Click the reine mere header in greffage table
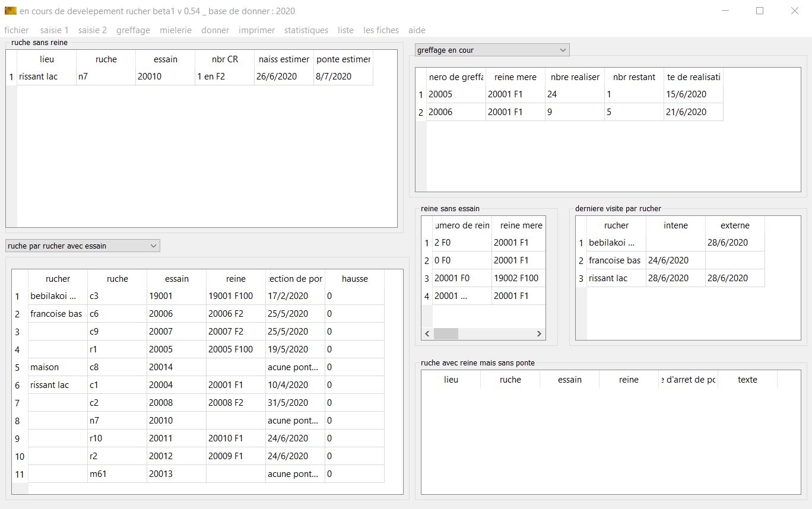The image size is (812, 509). pos(515,77)
